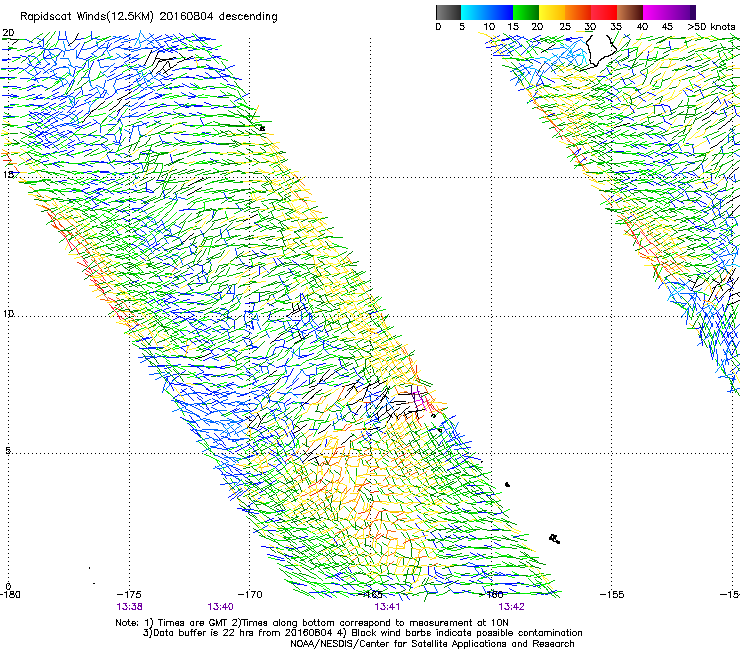
Task: Click the cyan-to-blue 5-15 knots legend band
Action: (x=487, y=12)
